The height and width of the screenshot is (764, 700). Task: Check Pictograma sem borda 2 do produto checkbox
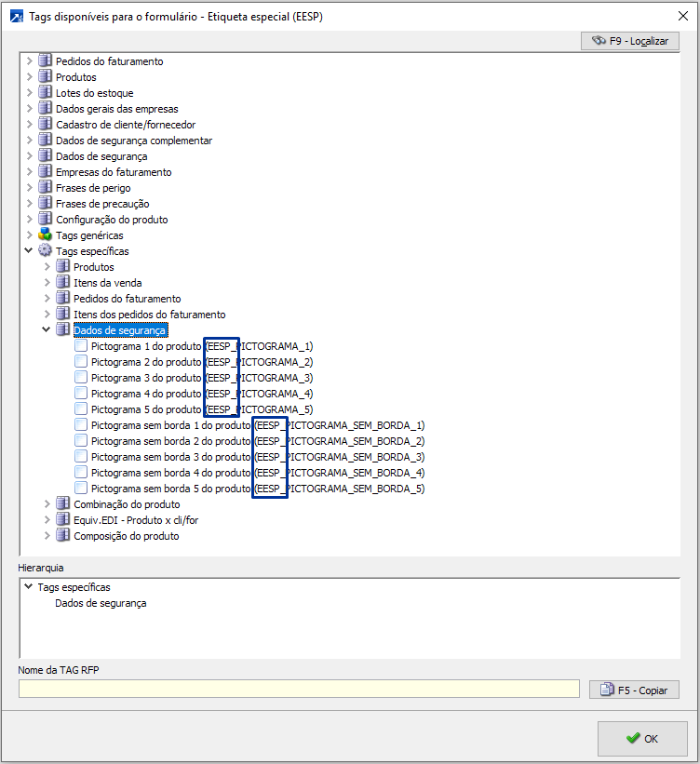pyautogui.click(x=81, y=441)
